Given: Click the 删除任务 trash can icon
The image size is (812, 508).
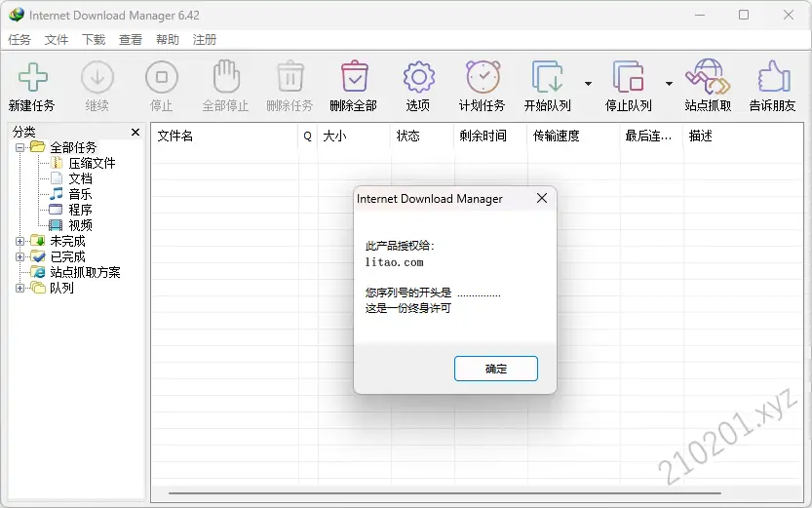Looking at the screenshot, I should [x=290, y=77].
